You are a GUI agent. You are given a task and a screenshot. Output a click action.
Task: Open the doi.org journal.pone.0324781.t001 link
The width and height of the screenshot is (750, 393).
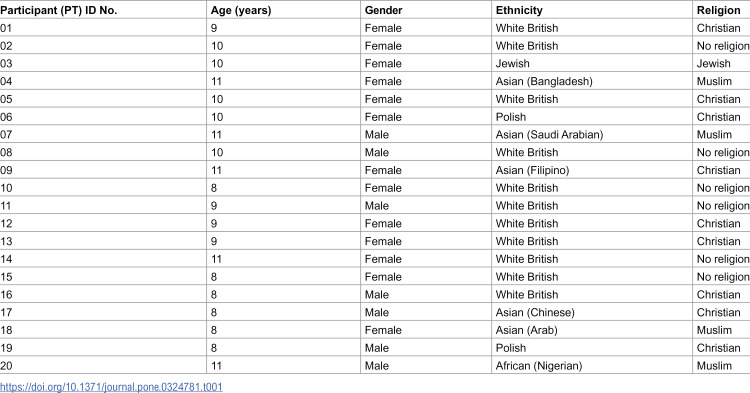click(x=111, y=386)
